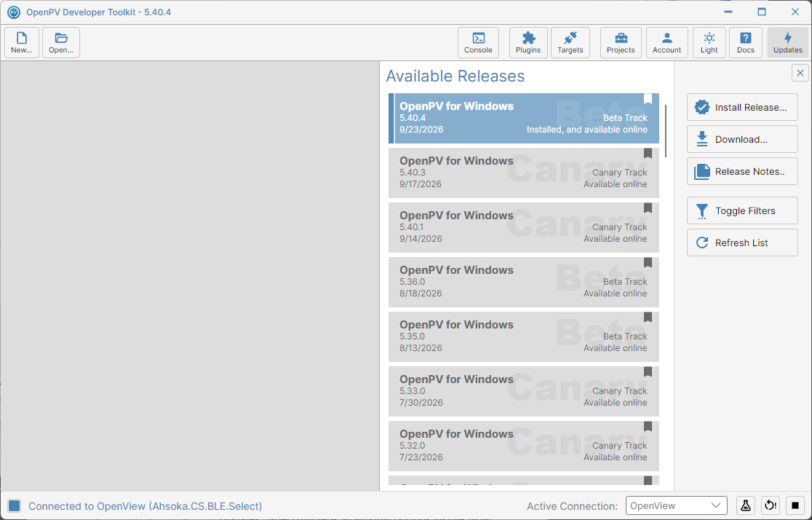Click the 9/23/2026 date text
Image resolution: width=812 pixels, height=520 pixels.
[421, 130]
